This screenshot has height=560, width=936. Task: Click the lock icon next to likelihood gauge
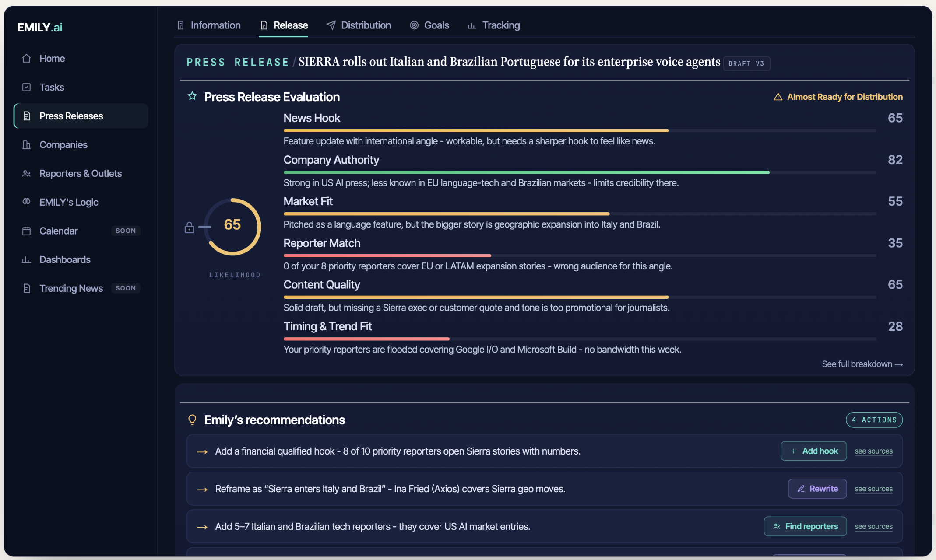coord(189,227)
